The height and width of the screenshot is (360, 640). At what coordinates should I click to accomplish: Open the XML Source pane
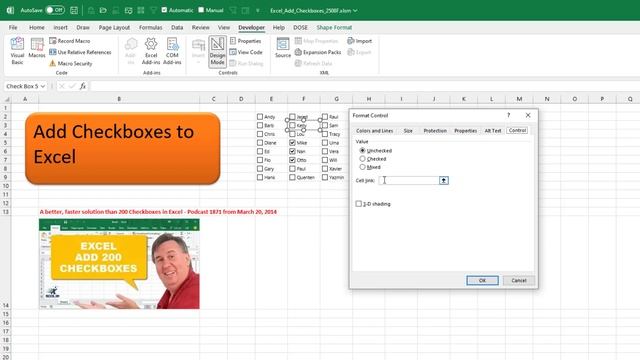[x=283, y=48]
